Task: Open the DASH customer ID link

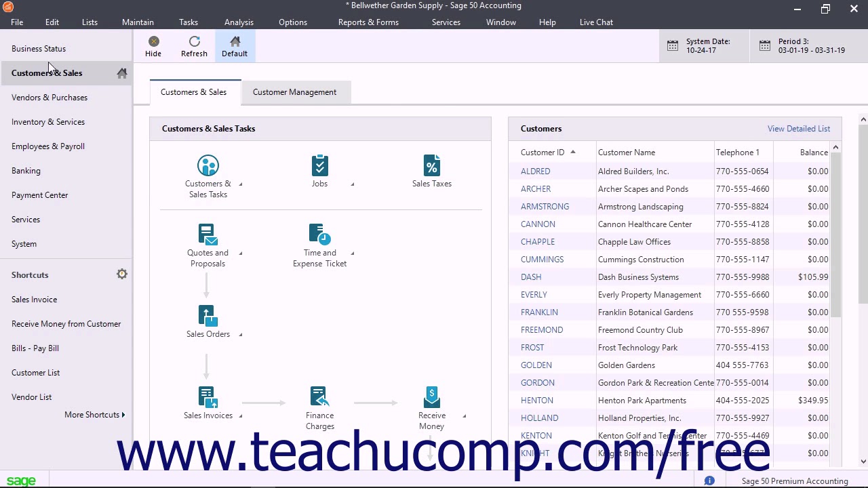Action: (531, 277)
